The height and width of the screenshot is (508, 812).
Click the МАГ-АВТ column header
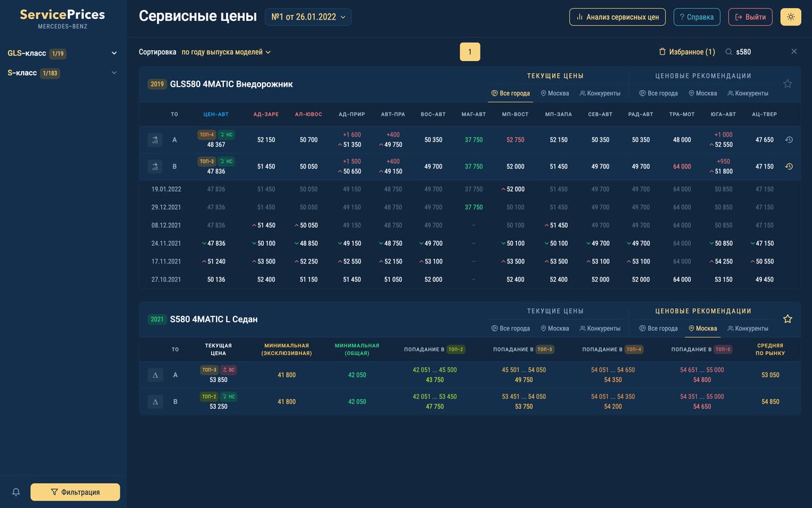[x=474, y=114]
